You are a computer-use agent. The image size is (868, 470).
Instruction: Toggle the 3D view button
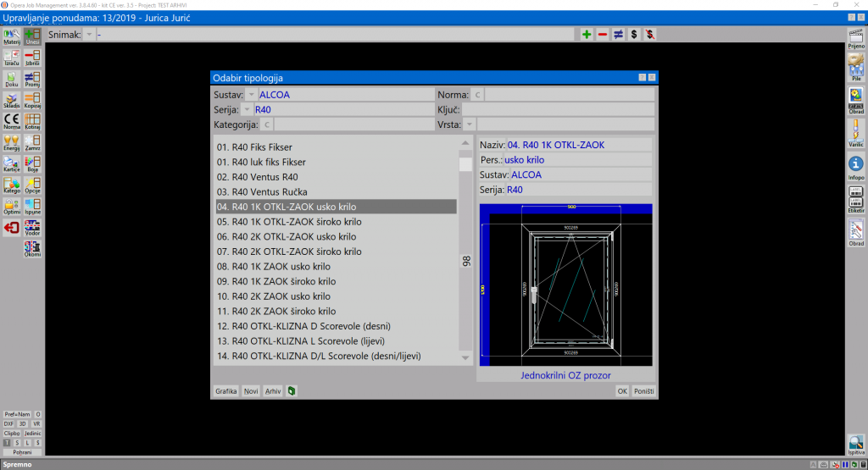[23, 423]
